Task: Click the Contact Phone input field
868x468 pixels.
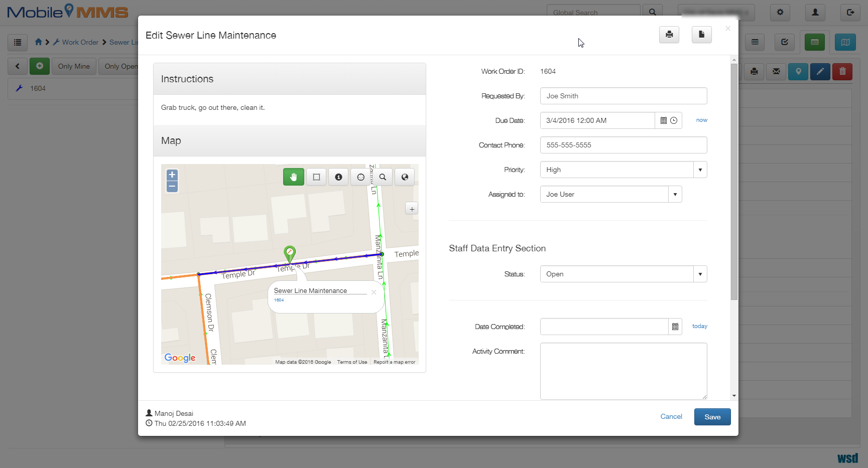Action: click(x=623, y=145)
